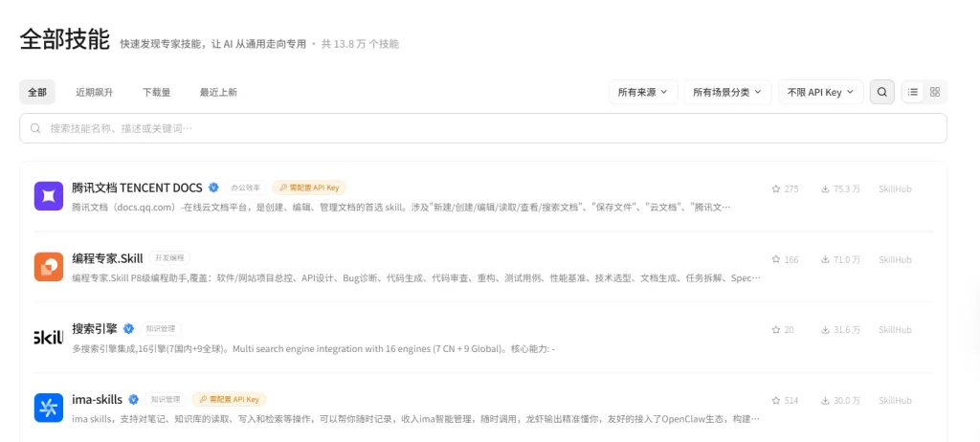The image size is (980, 442).
Task: Select the 下载量 tab
Action: [x=156, y=92]
